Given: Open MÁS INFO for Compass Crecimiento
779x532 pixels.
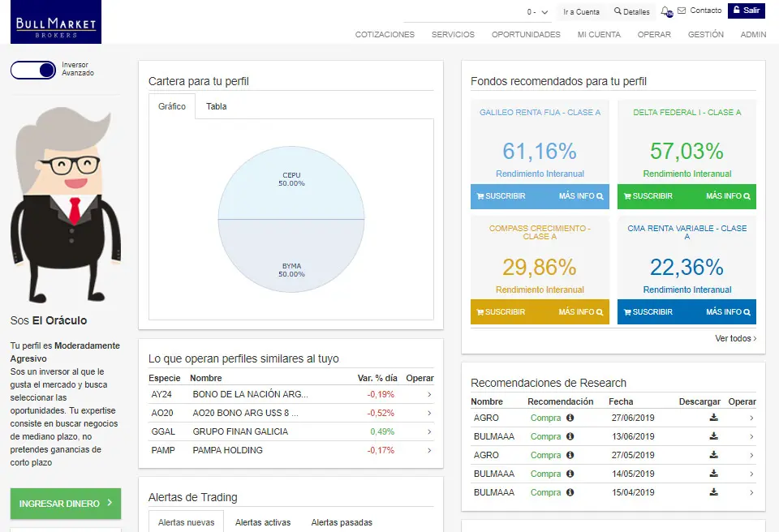Looking at the screenshot, I should (581, 312).
